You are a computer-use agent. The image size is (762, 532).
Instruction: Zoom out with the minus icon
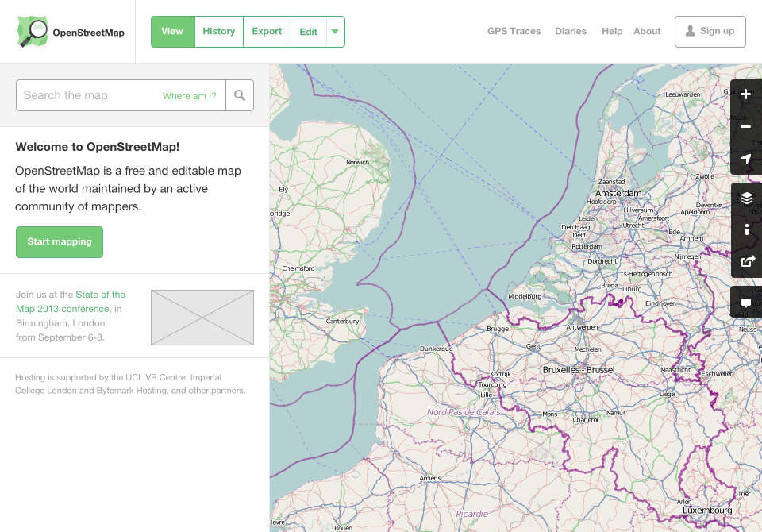(746, 126)
